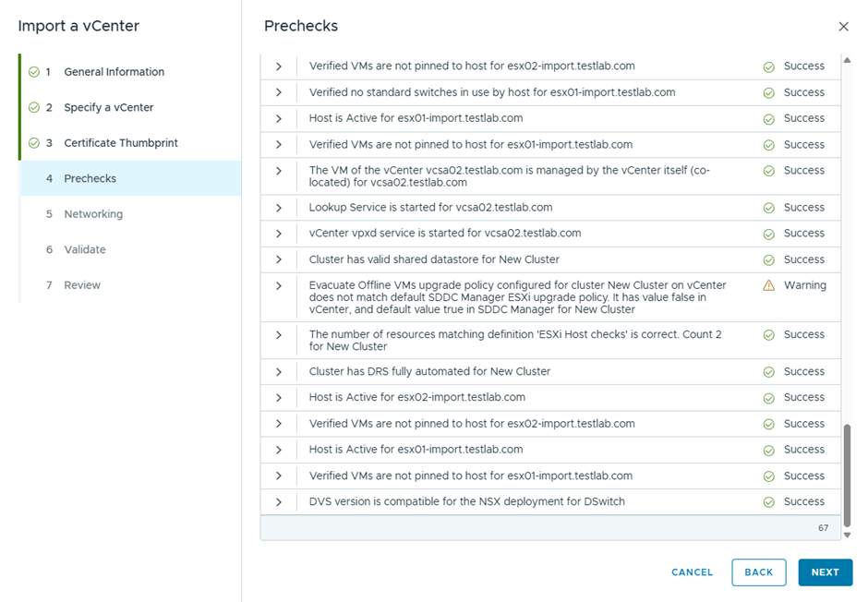Image resolution: width=868 pixels, height=602 pixels.
Task: Click the success checkmark for DVS version check
Action: (768, 502)
